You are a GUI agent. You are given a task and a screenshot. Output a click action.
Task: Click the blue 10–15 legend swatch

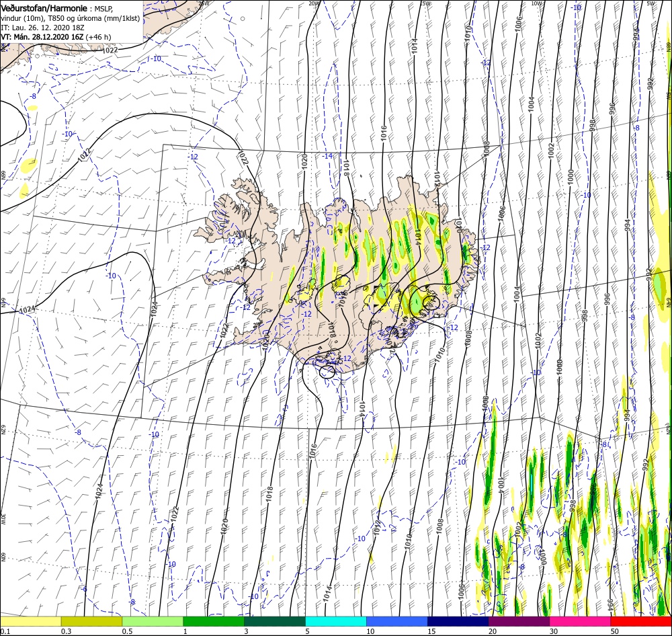[x=397, y=622]
